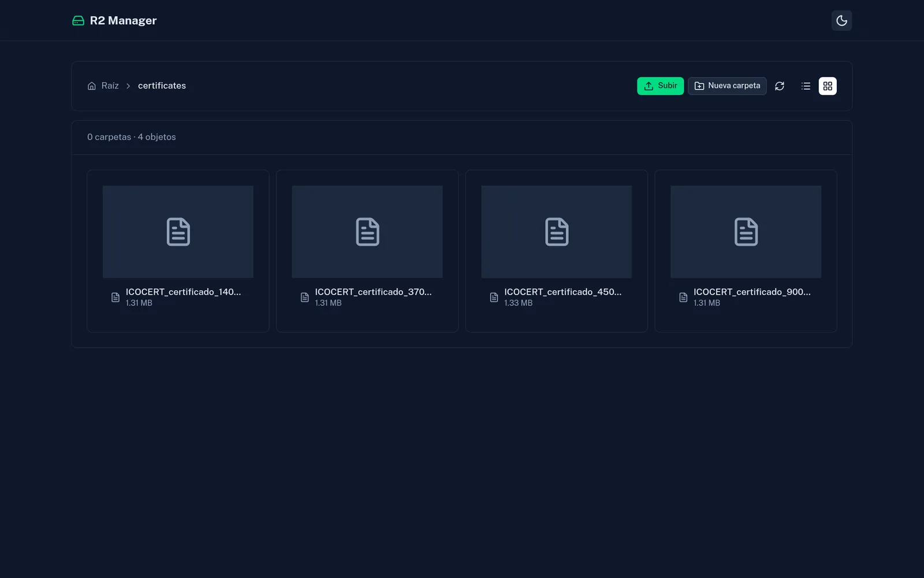Screen dimensions: 924x578
Task: Toggle dark mode with moon icon
Action: [x=841, y=21]
